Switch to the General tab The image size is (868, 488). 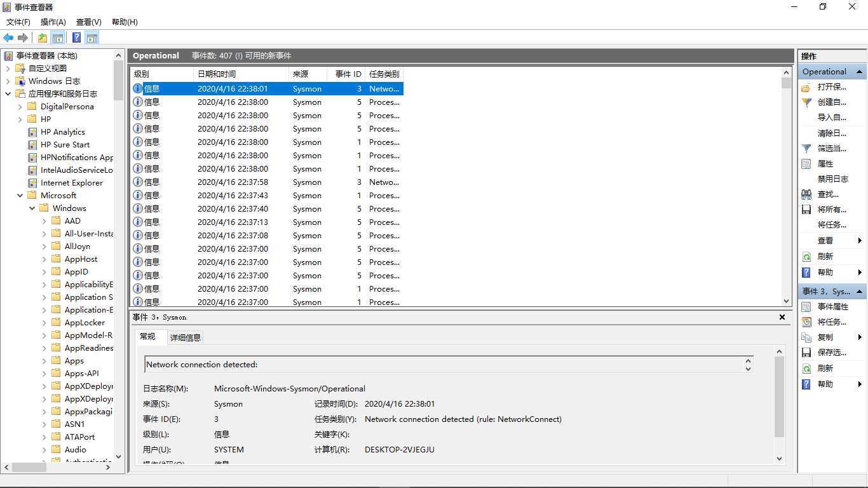tap(147, 337)
